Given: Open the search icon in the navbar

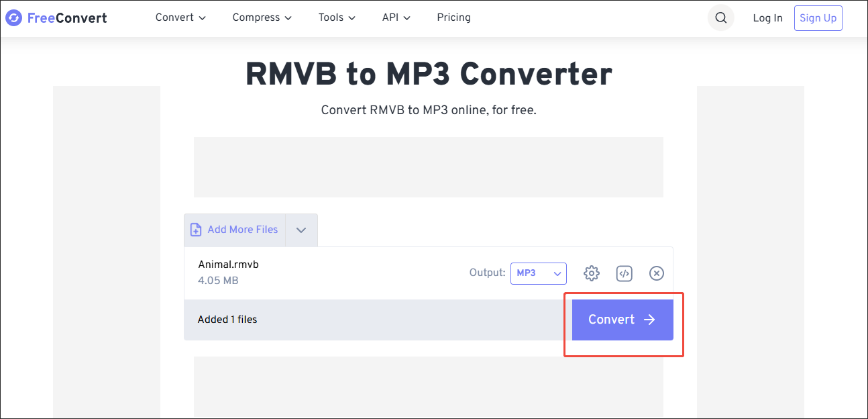Looking at the screenshot, I should pyautogui.click(x=720, y=17).
